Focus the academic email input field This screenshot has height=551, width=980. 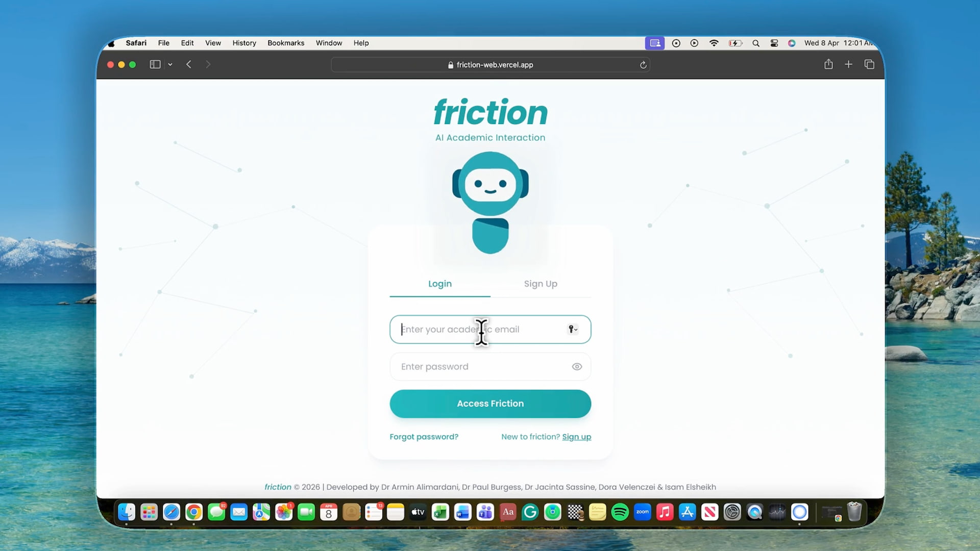(491, 329)
